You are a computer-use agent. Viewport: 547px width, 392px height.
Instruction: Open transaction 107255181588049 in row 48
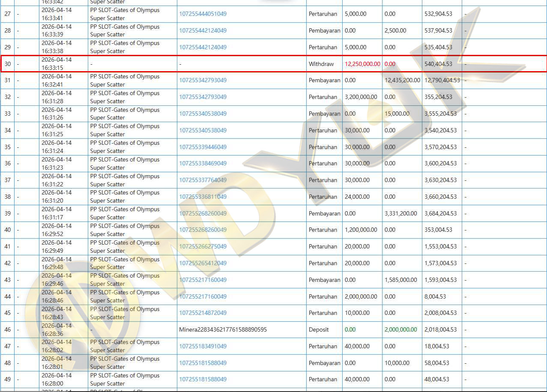[203, 363]
